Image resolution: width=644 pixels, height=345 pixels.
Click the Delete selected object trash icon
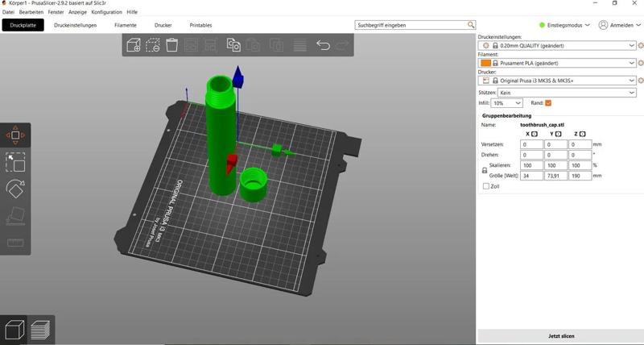pyautogui.click(x=171, y=45)
